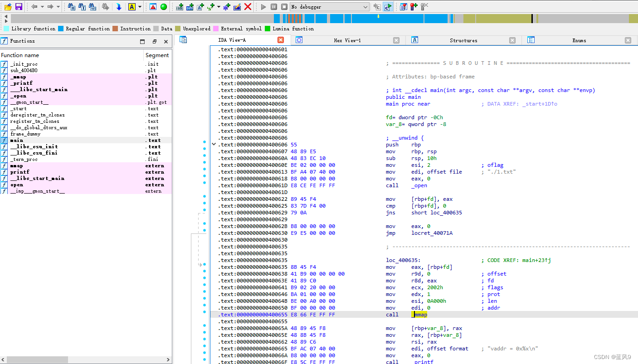The image size is (638, 364).
Task: Click the green-plus DATA icon
Action: click(x=190, y=7)
